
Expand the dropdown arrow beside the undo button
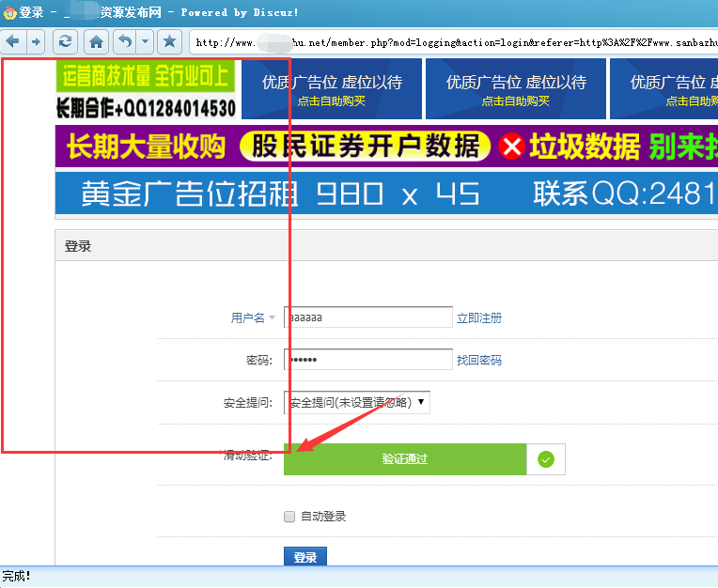(145, 41)
